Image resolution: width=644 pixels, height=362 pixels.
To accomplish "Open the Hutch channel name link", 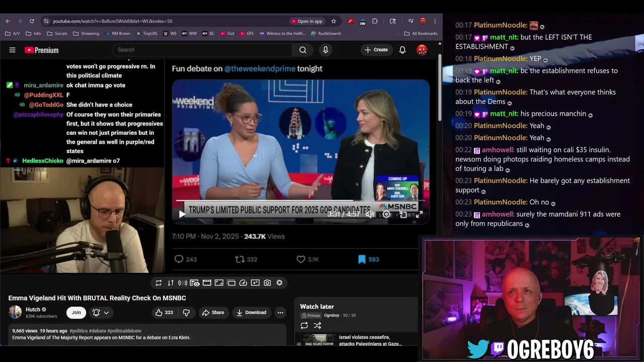I will 33,310.
